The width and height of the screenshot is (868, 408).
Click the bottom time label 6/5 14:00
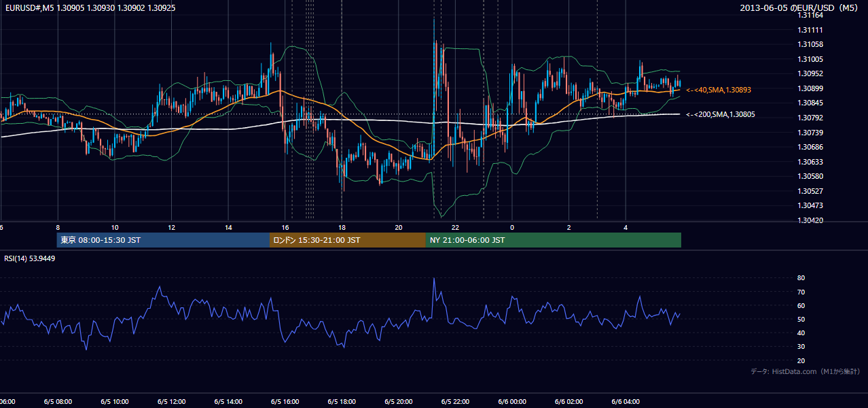pyautogui.click(x=228, y=402)
